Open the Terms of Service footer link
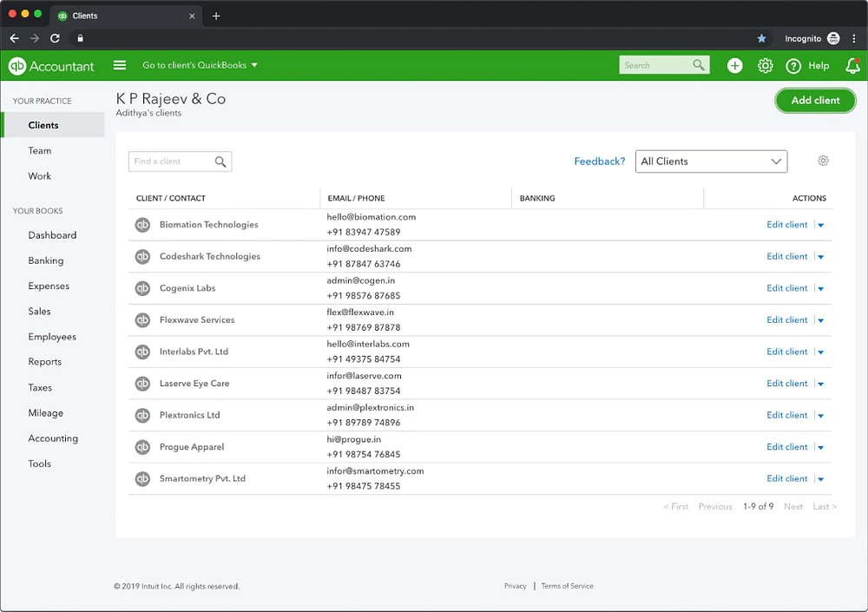This screenshot has height=612, width=868. pos(567,586)
